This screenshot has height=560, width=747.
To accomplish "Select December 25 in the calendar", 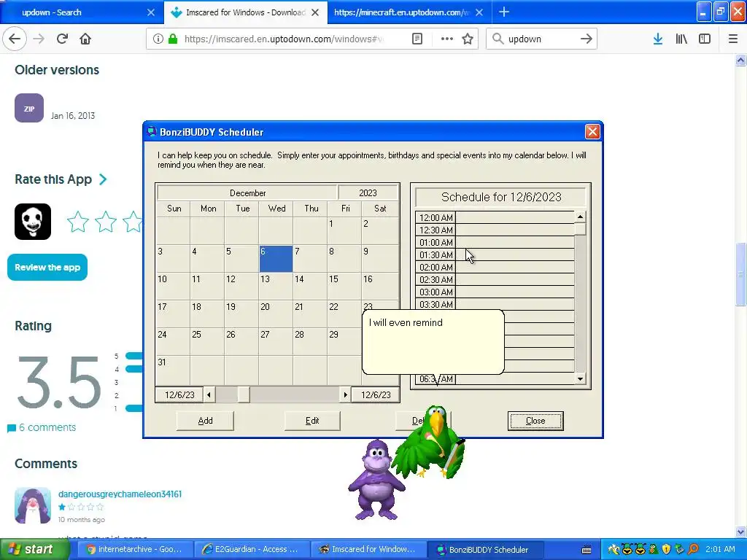I will (208, 341).
